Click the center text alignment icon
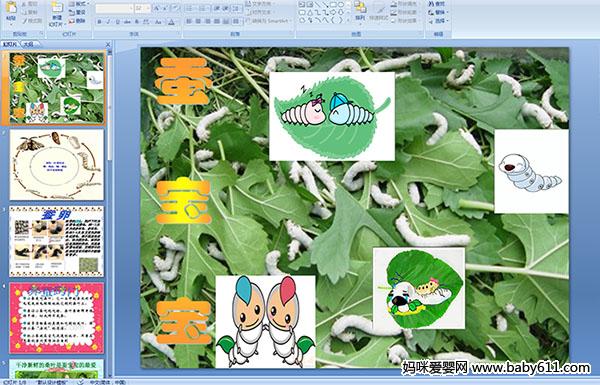 198,21
